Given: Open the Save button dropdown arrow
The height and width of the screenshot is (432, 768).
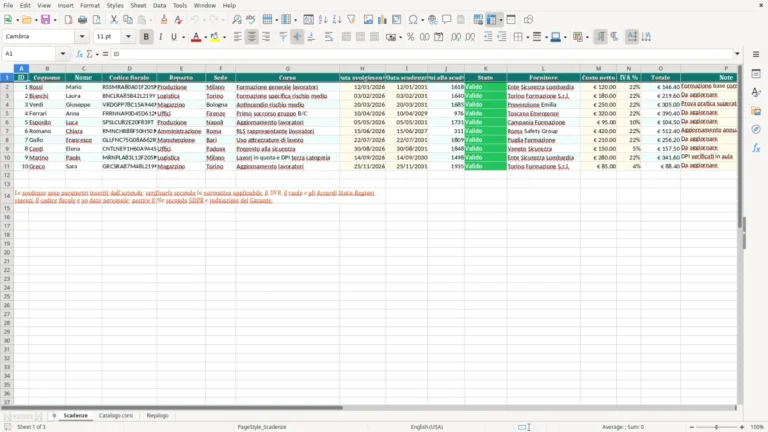Looking at the screenshot, I should tap(55, 20).
